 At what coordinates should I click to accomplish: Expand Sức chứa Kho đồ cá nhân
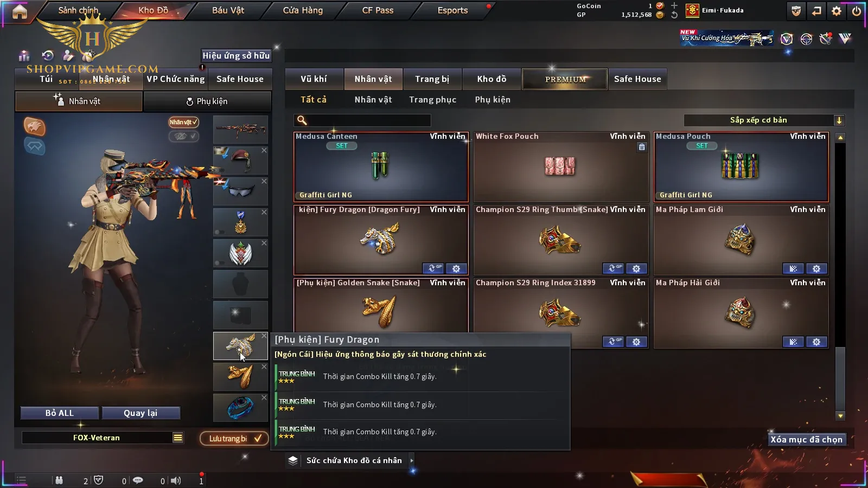(x=412, y=460)
